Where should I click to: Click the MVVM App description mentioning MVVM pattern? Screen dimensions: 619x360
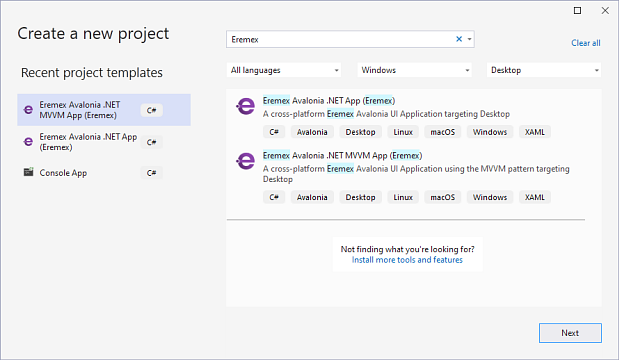point(416,174)
